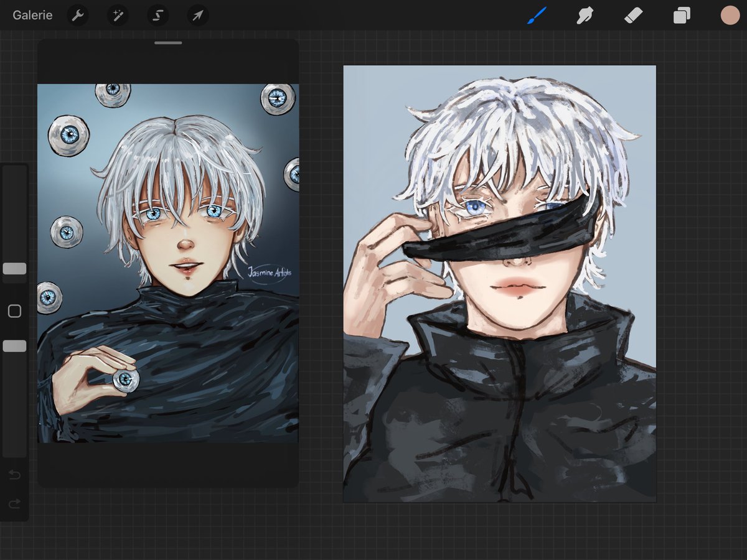
Task: Open the active color picker circle
Action: 730,16
